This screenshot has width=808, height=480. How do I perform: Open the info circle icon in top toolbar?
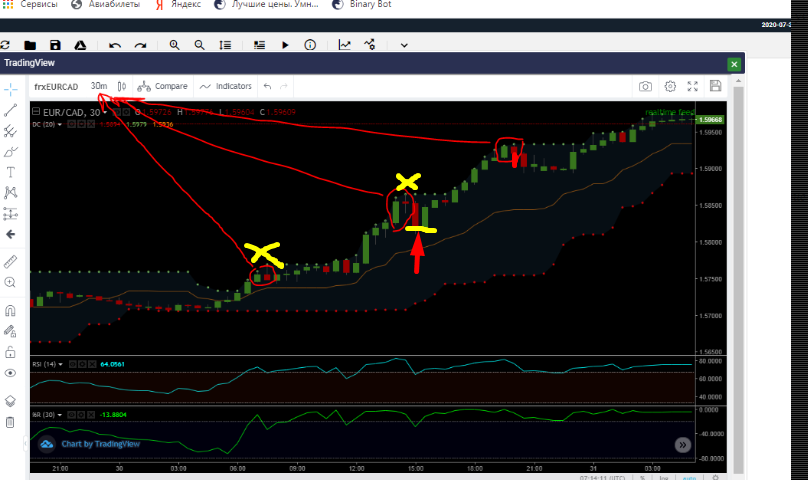310,45
